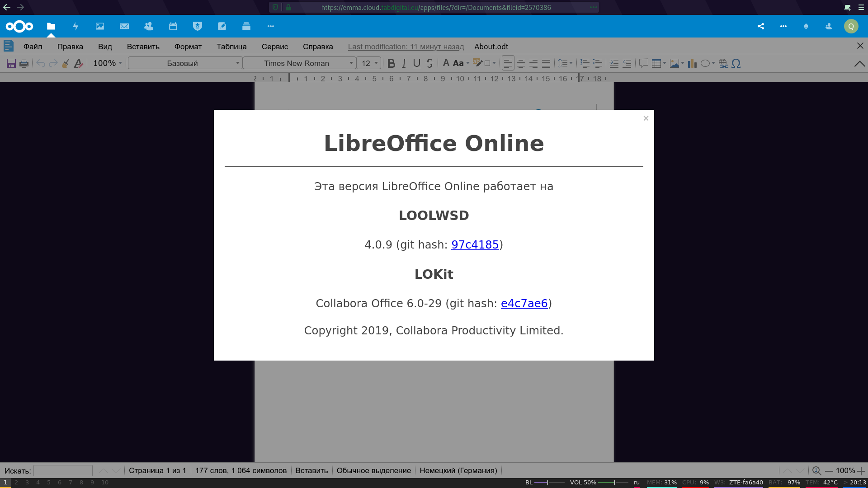Toggle Italic formatting
The width and height of the screenshot is (868, 488).
[x=404, y=63]
